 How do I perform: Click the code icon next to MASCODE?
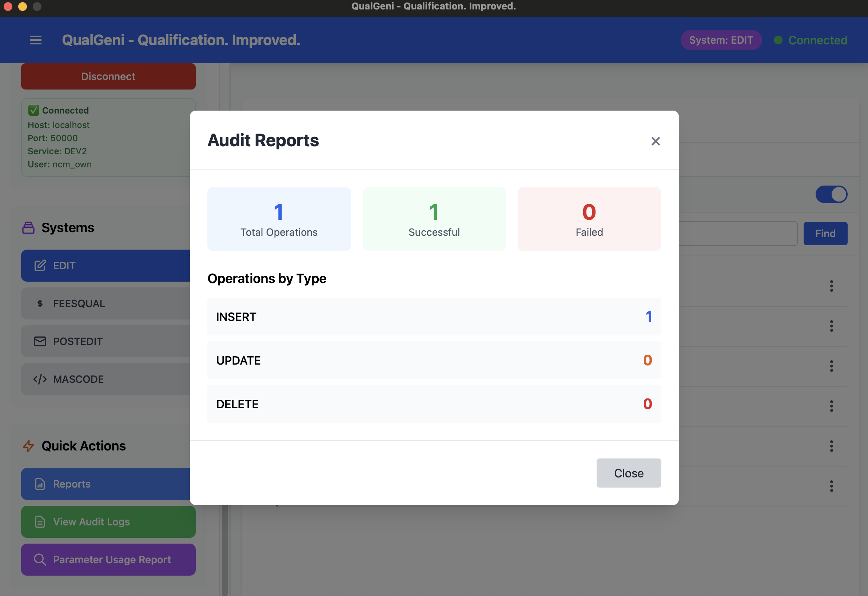click(40, 379)
